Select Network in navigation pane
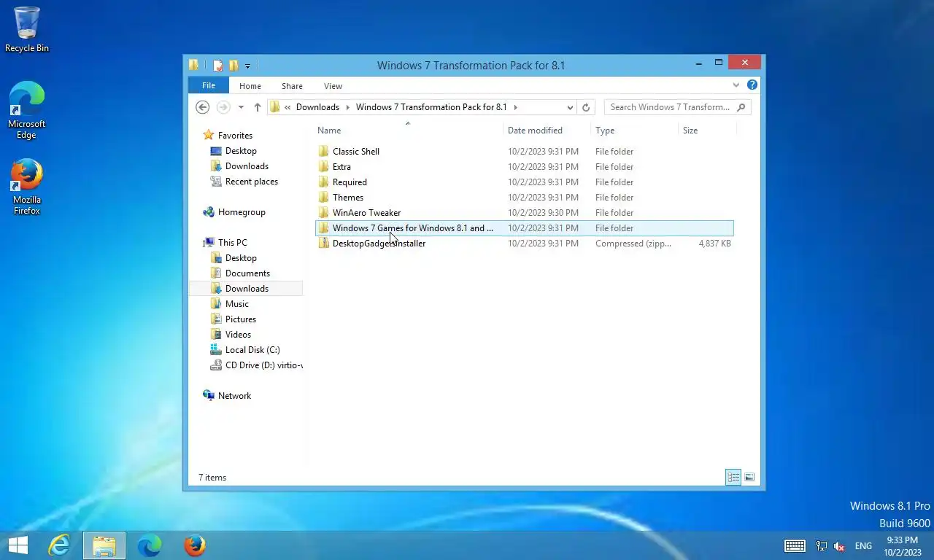The width and height of the screenshot is (934, 560). (234, 396)
